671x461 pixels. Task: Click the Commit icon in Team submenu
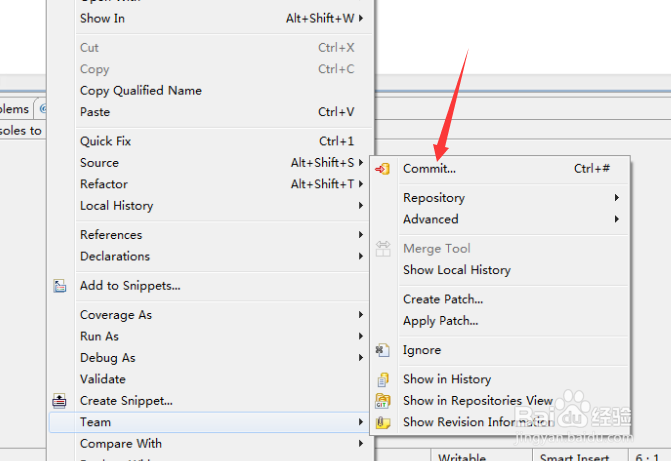(383, 169)
